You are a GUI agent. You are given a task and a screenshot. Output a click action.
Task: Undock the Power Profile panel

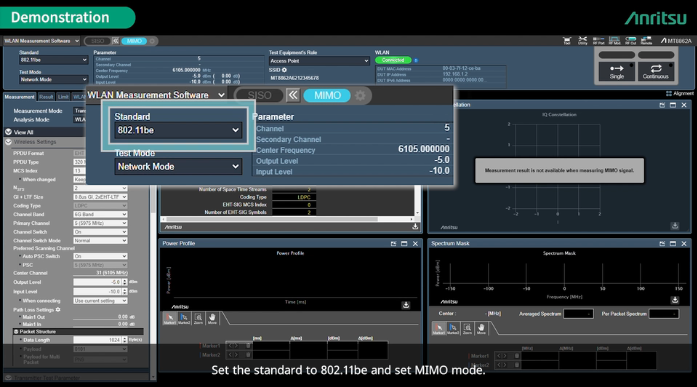[x=393, y=243]
